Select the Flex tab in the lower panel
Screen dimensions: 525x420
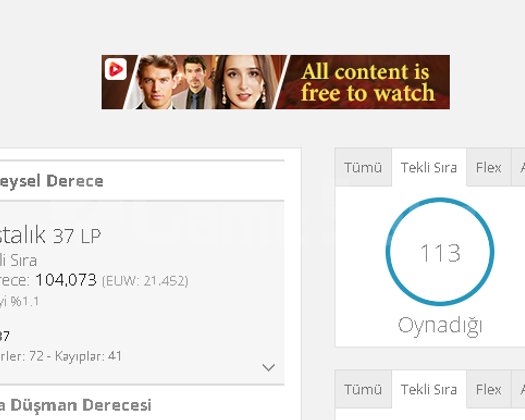(489, 390)
